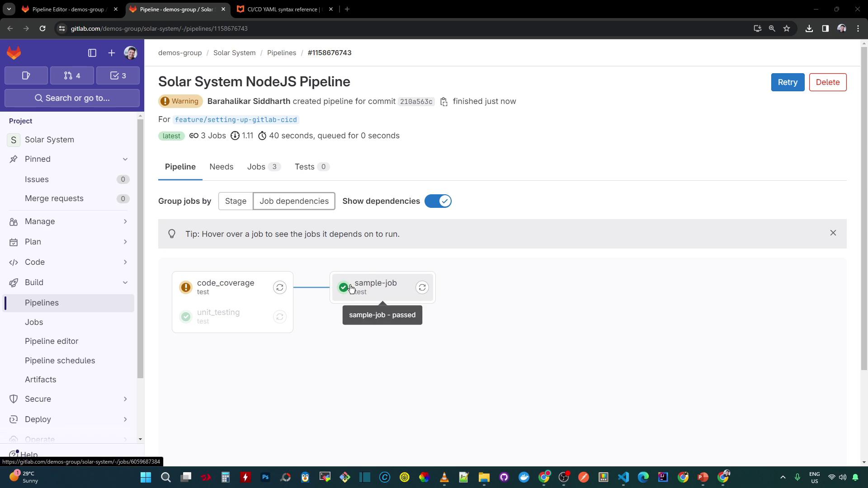Dismiss the tip banner
Viewport: 868px width, 488px height.
[x=833, y=233]
